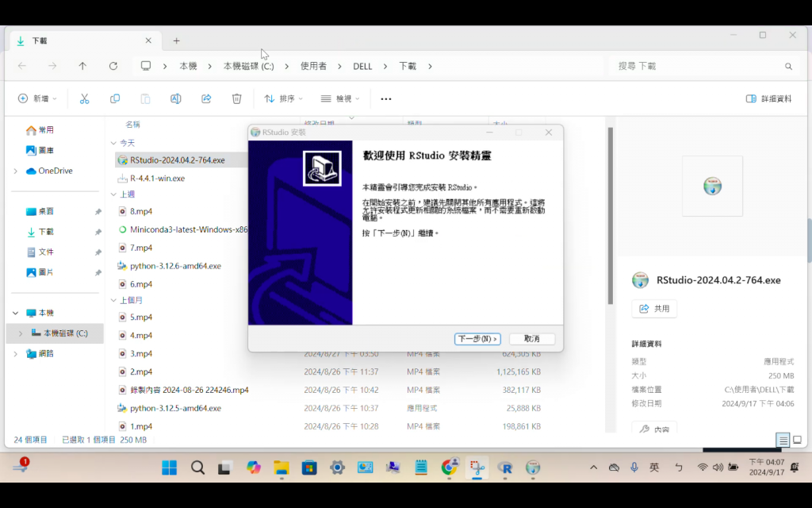Open the View (檢視) dropdown
The width and height of the screenshot is (812, 508).
(x=339, y=98)
